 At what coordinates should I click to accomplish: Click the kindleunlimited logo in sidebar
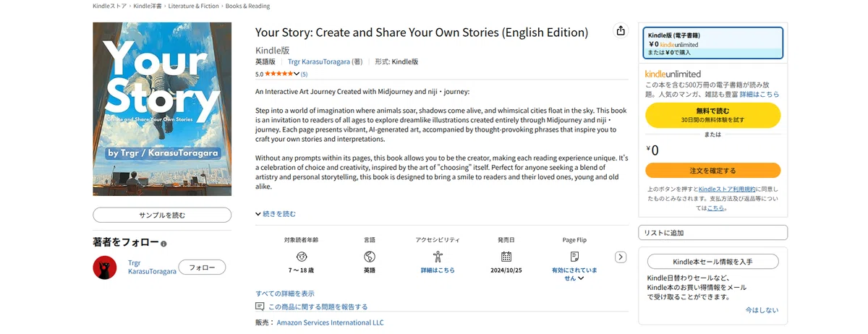coord(673,74)
